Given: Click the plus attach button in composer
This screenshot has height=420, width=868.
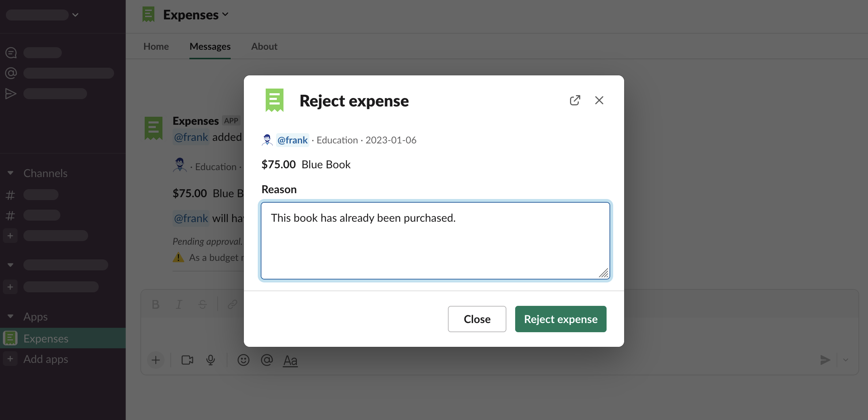Looking at the screenshot, I should click(x=156, y=360).
